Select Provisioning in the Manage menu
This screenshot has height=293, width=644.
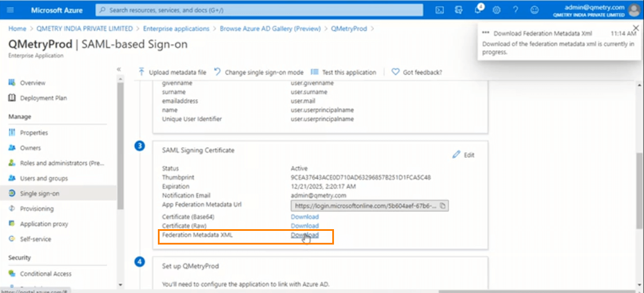(36, 209)
